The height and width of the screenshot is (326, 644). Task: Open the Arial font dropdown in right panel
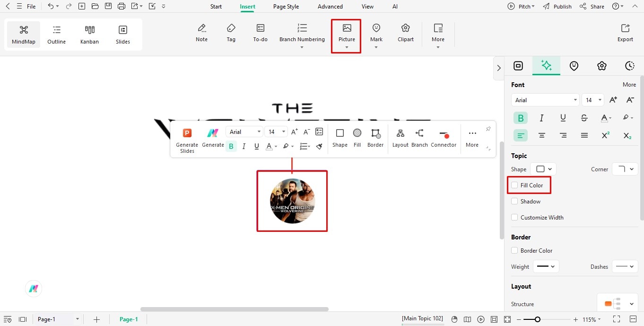click(x=545, y=100)
